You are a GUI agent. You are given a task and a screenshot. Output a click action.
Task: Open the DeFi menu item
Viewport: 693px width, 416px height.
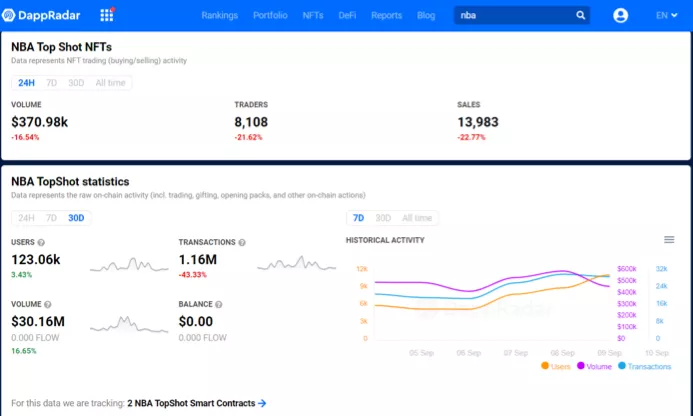click(x=347, y=15)
